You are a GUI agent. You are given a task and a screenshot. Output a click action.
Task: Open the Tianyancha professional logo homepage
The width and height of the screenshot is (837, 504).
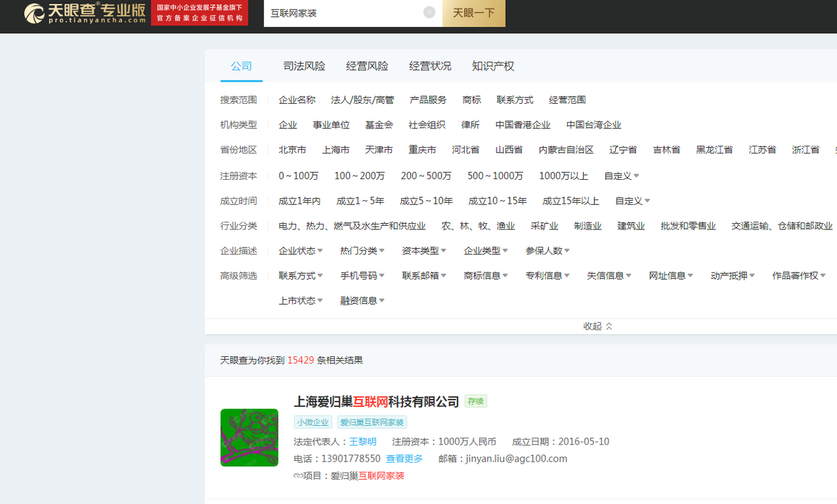tap(85, 13)
